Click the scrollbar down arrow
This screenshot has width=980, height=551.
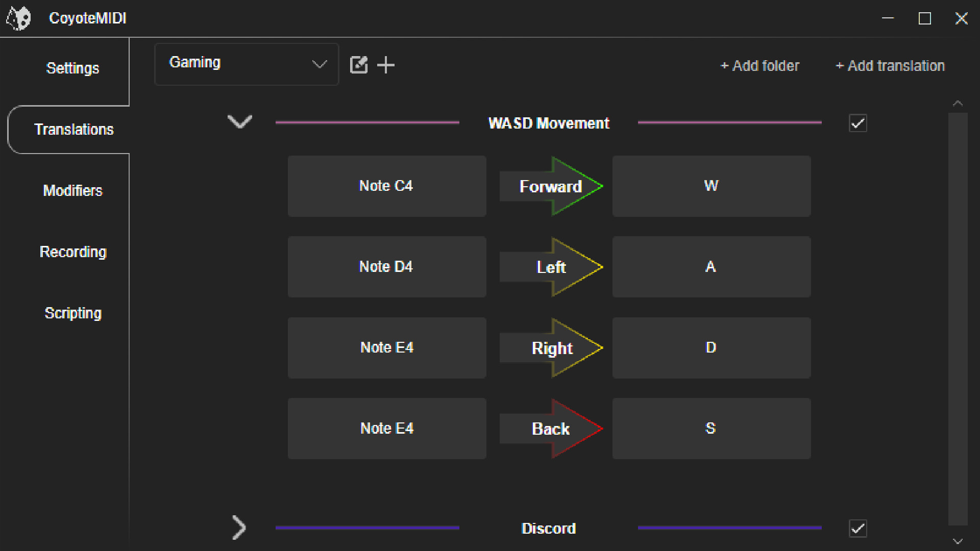958,541
